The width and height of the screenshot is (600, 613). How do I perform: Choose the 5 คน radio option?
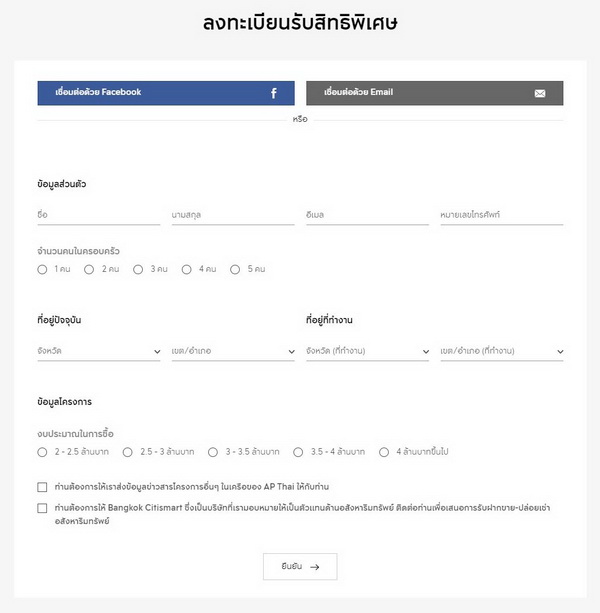[x=235, y=269]
